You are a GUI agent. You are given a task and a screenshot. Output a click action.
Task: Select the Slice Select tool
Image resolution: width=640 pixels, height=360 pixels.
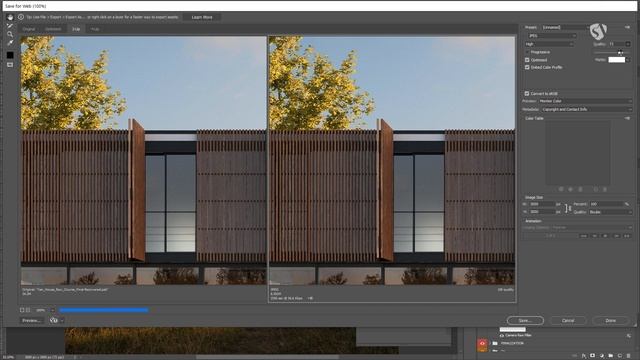coord(10,26)
